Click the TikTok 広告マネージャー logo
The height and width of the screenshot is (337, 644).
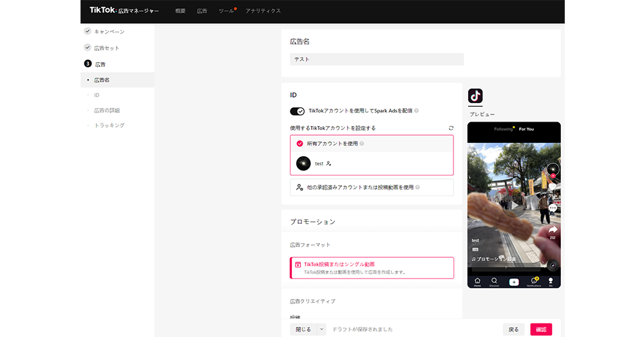click(x=124, y=10)
